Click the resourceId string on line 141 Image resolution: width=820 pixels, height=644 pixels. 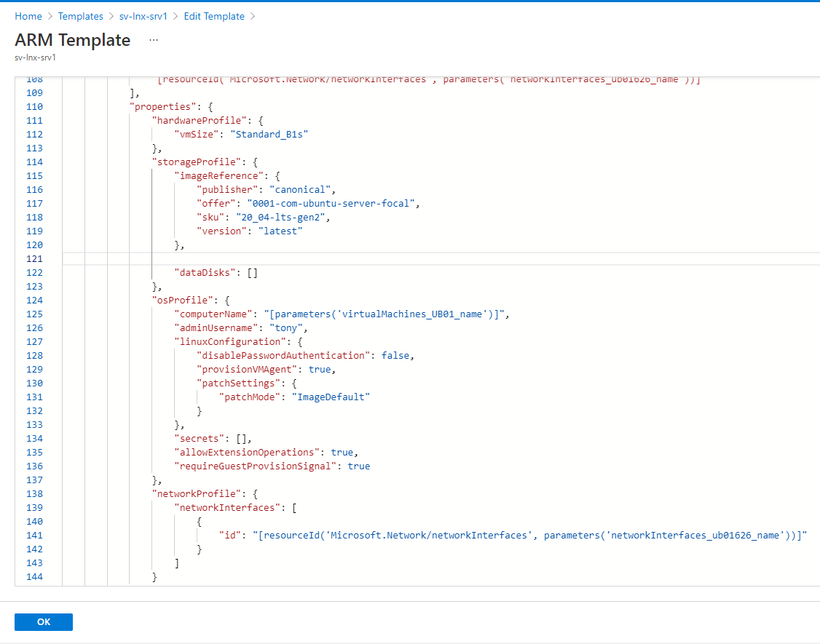(x=530, y=536)
